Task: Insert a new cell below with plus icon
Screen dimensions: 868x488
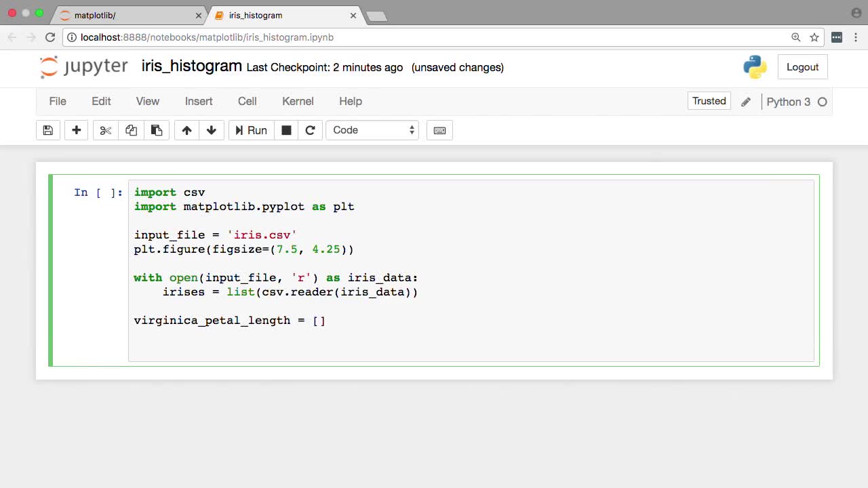Action: [77, 130]
